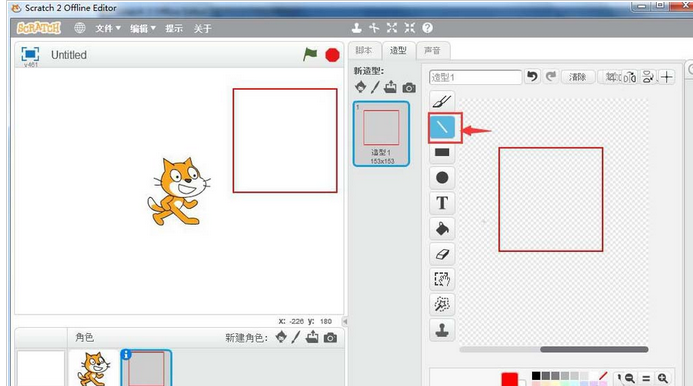Switch to the 造型 tab
The image size is (693, 386).
pyautogui.click(x=398, y=50)
